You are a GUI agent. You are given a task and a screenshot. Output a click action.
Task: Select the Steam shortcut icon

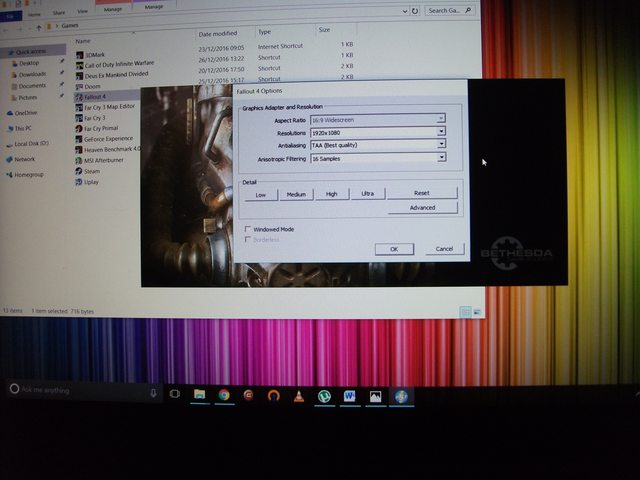coord(79,171)
